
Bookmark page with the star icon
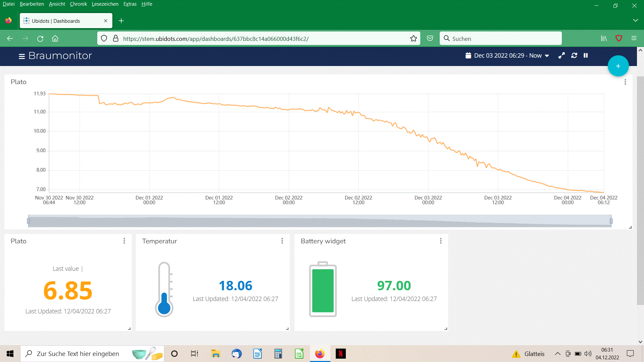click(414, 39)
